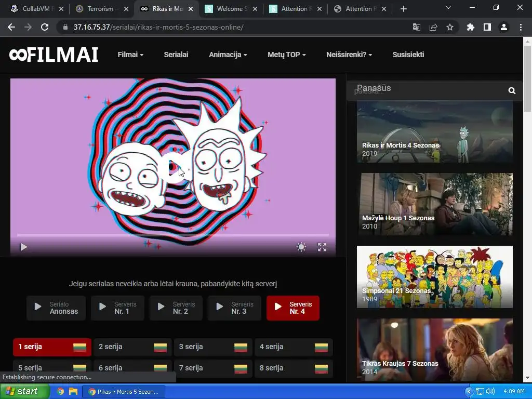The width and height of the screenshot is (532, 399).
Task: Toggle the browser side panel icon
Action: pyautogui.click(x=487, y=27)
